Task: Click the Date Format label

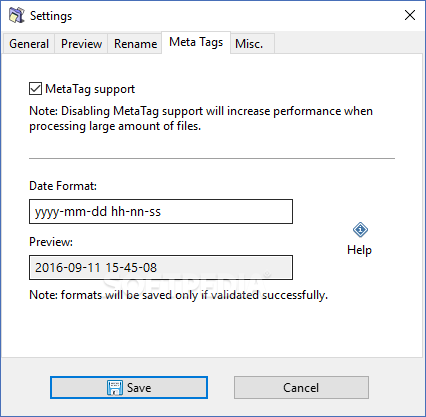Action: click(63, 186)
